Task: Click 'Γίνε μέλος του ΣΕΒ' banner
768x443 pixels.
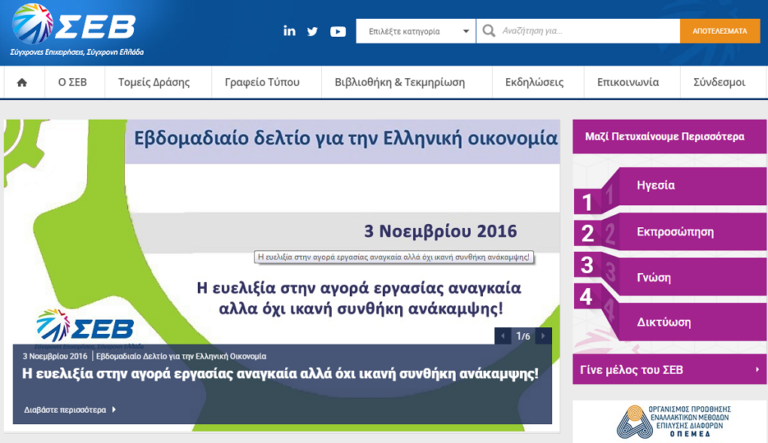Action: pos(670,369)
